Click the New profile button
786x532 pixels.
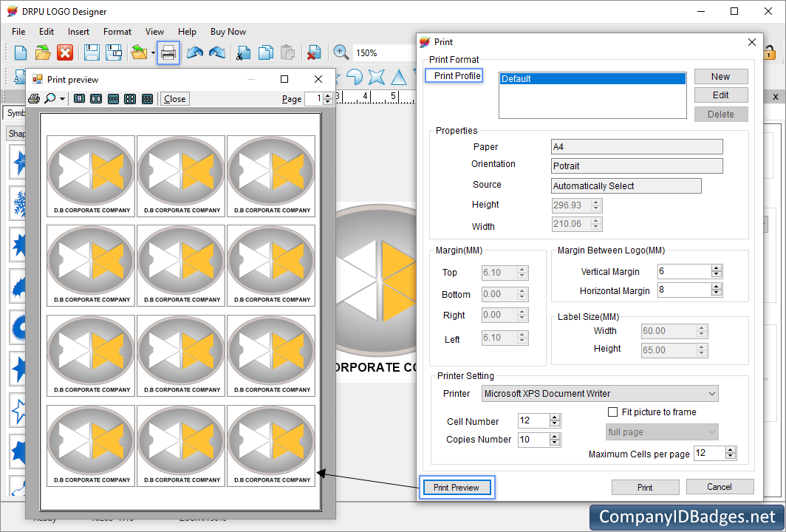click(721, 77)
